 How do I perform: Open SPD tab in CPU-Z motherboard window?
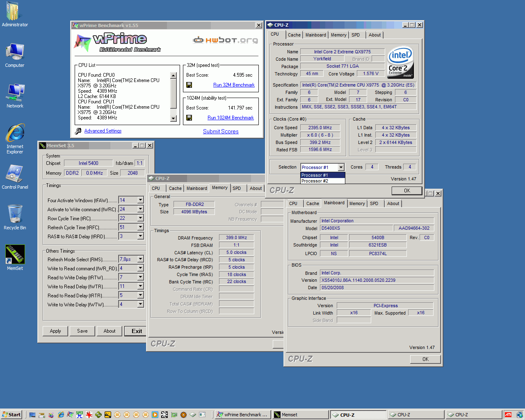click(x=374, y=204)
